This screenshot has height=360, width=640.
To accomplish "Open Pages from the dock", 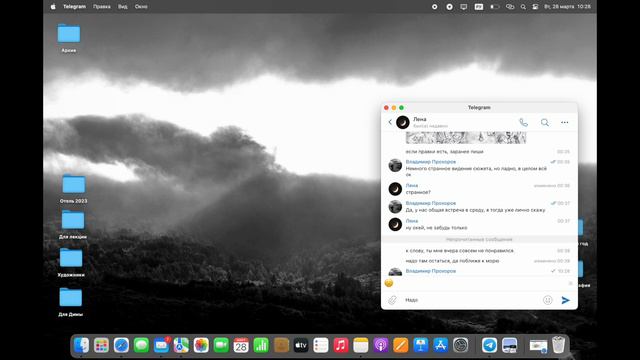I will pyautogui.click(x=401, y=345).
